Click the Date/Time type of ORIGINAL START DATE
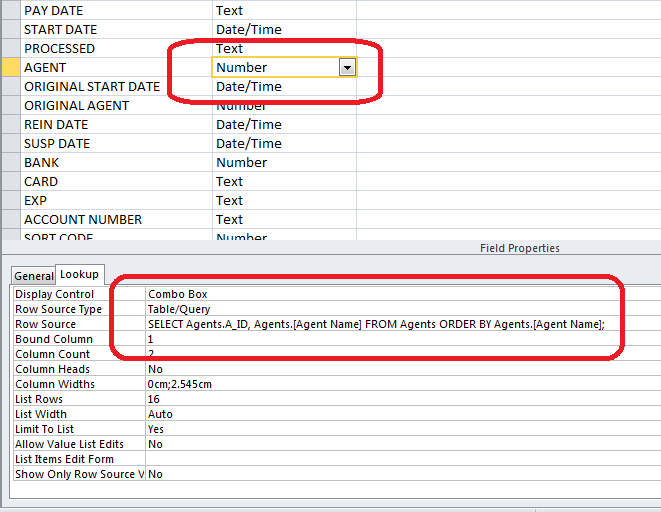 click(x=249, y=86)
